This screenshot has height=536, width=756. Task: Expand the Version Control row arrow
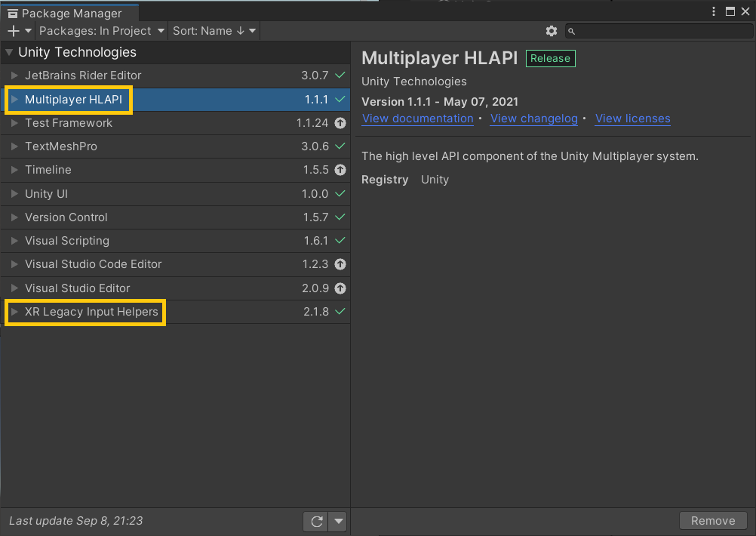(x=14, y=217)
